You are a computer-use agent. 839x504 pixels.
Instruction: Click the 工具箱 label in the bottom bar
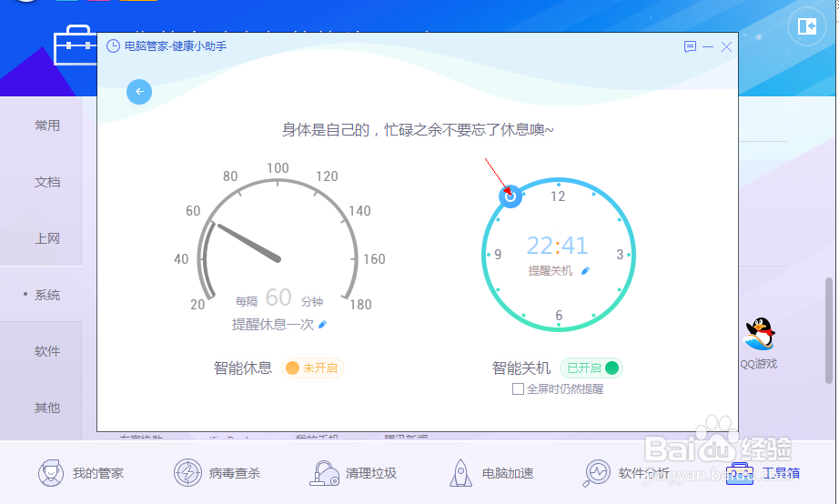coord(781,473)
